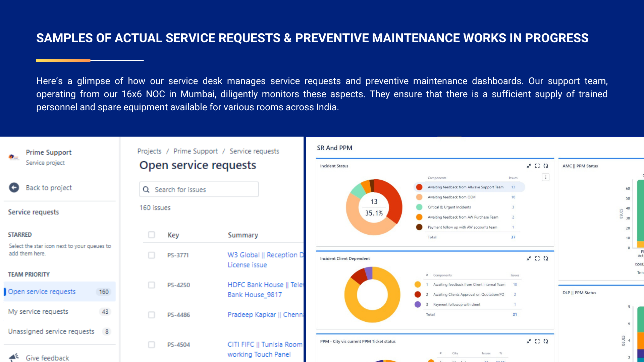Select the PS-4250 row checkbox
Screen dimensions: 644x362
tap(152, 285)
